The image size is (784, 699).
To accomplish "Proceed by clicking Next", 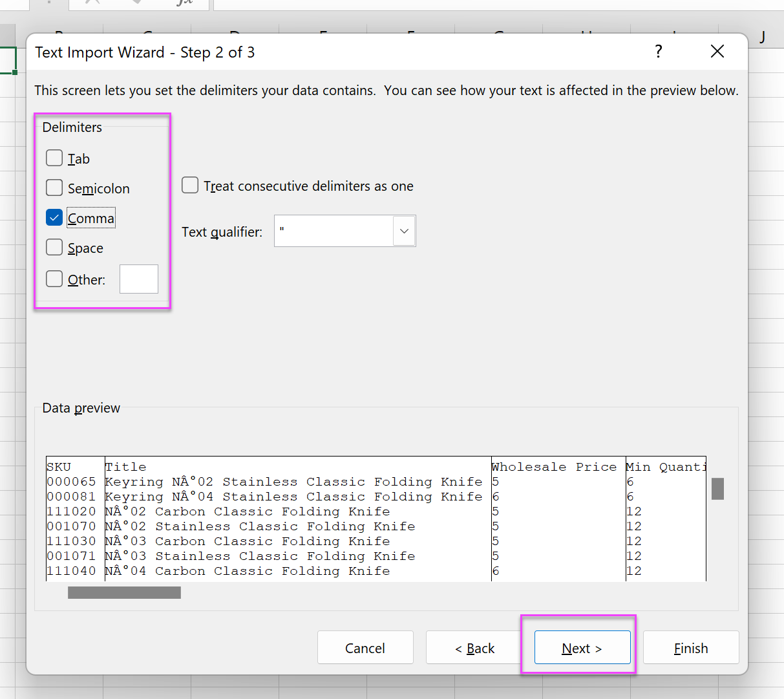I will pos(582,648).
